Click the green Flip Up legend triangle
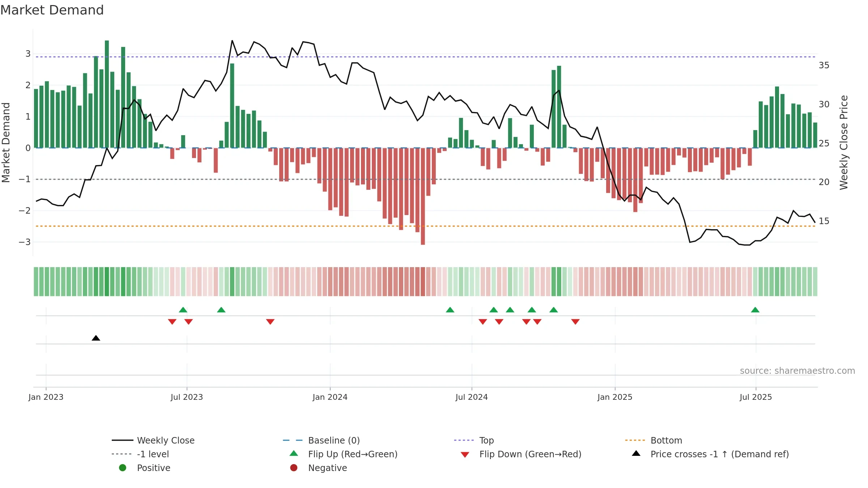868x488 pixels. point(294,453)
